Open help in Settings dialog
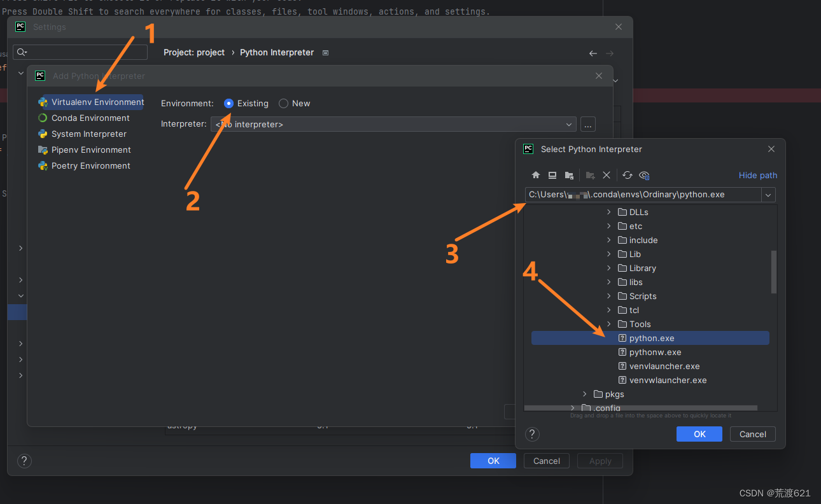Image resolution: width=821 pixels, height=504 pixels. tap(24, 461)
